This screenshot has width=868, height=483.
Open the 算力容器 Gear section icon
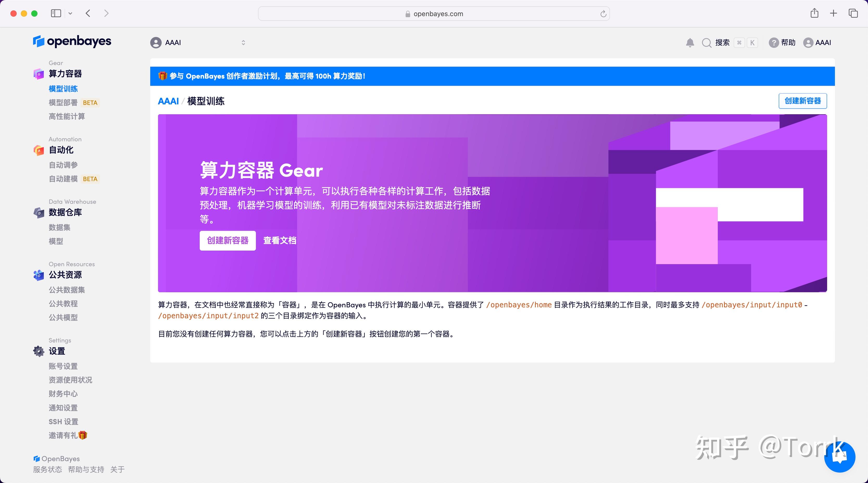tap(39, 74)
